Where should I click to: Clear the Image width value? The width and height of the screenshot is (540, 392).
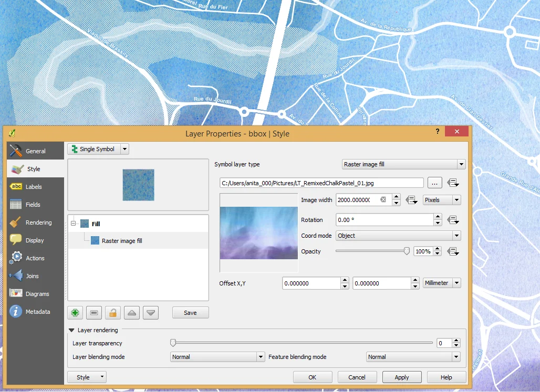[383, 200]
